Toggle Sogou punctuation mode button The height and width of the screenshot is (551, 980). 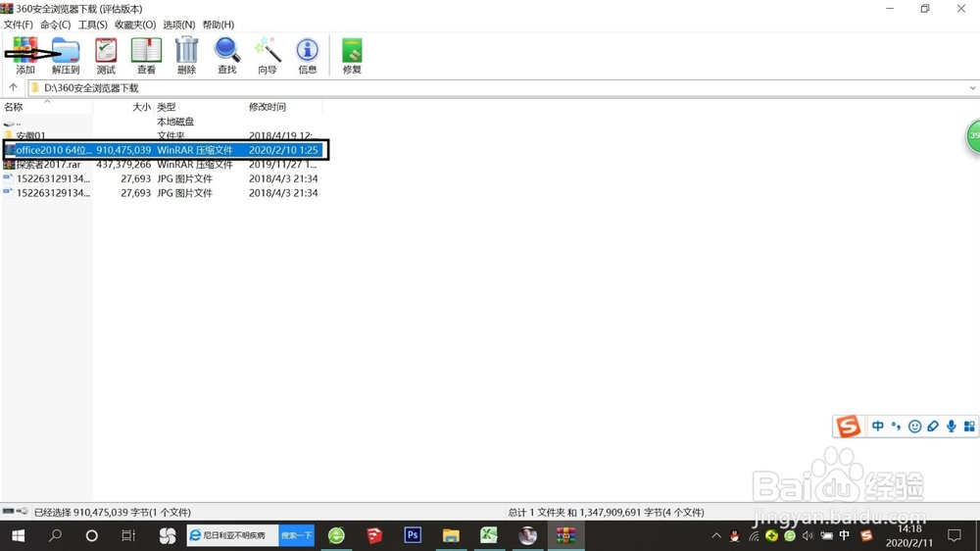[897, 426]
